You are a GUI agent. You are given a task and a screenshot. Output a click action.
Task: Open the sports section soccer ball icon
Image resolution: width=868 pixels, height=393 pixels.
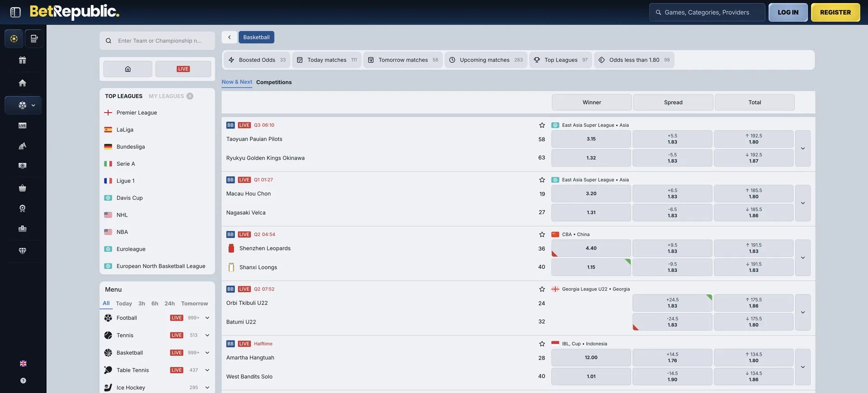[14, 39]
